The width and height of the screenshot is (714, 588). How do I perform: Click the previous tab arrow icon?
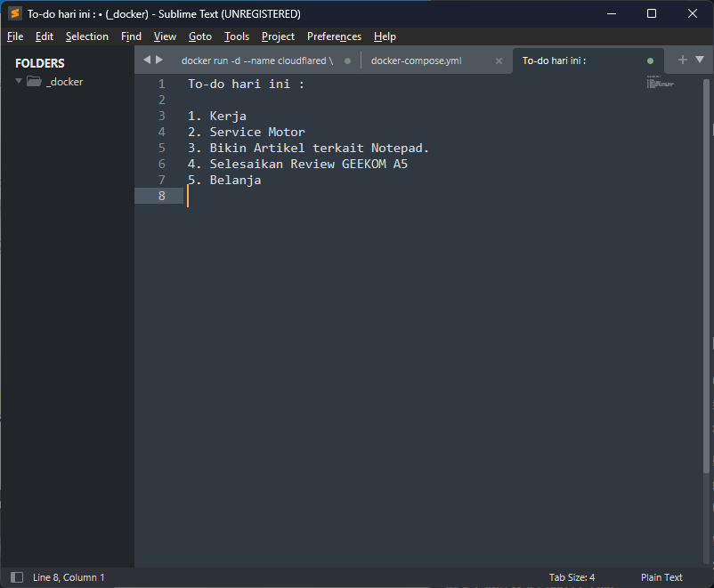click(x=148, y=60)
